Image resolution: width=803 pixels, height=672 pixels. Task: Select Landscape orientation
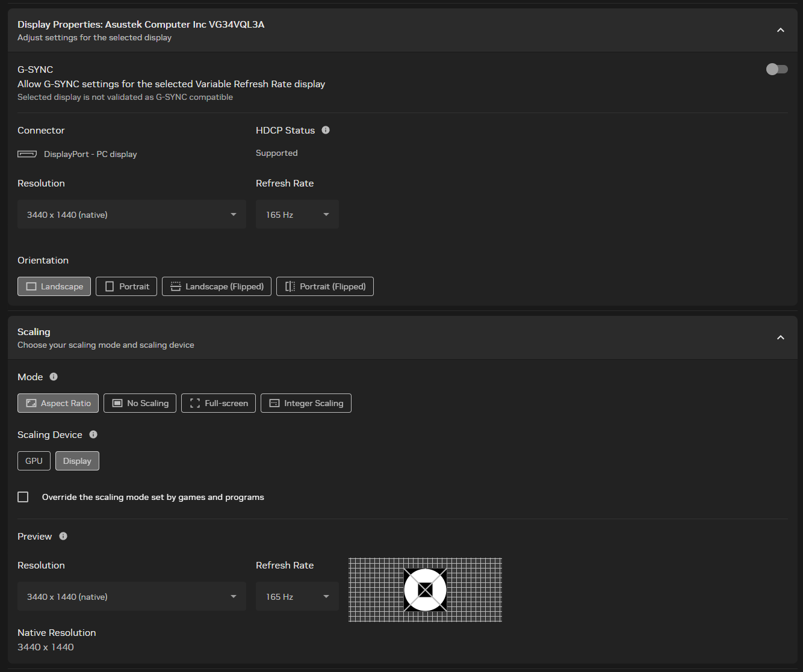(x=54, y=286)
